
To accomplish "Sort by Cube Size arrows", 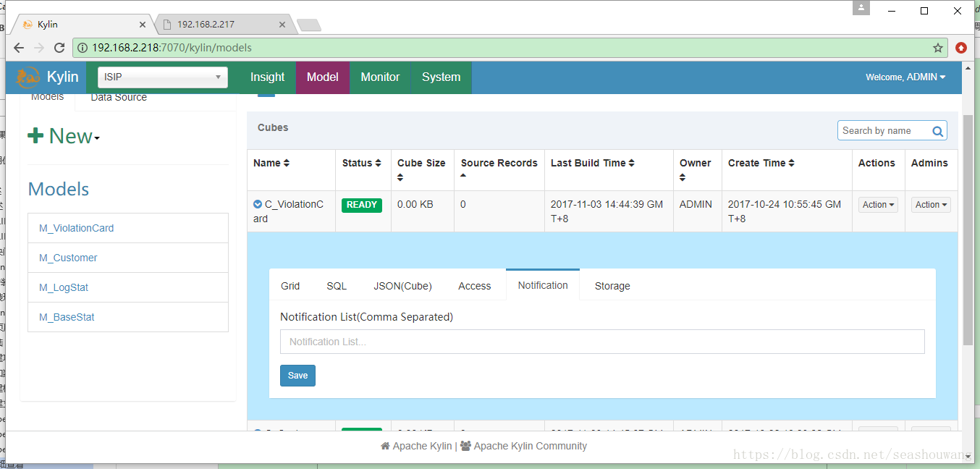I will 400,177.
